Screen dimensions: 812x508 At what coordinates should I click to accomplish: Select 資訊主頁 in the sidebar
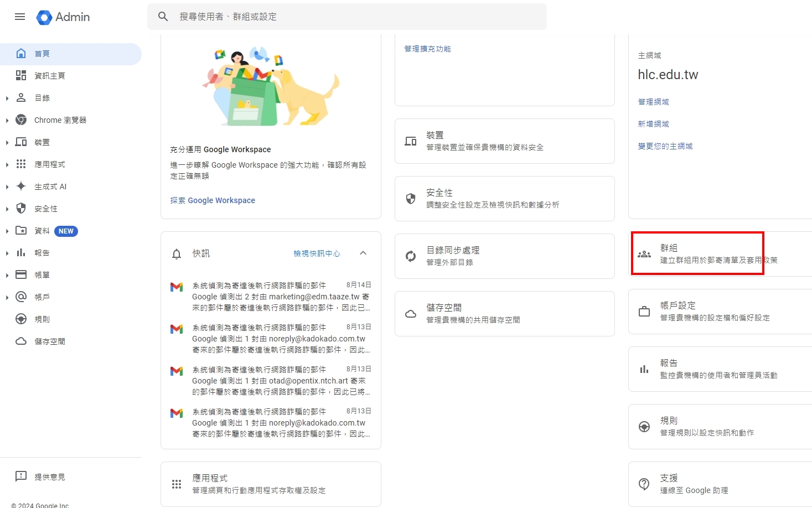click(x=49, y=76)
